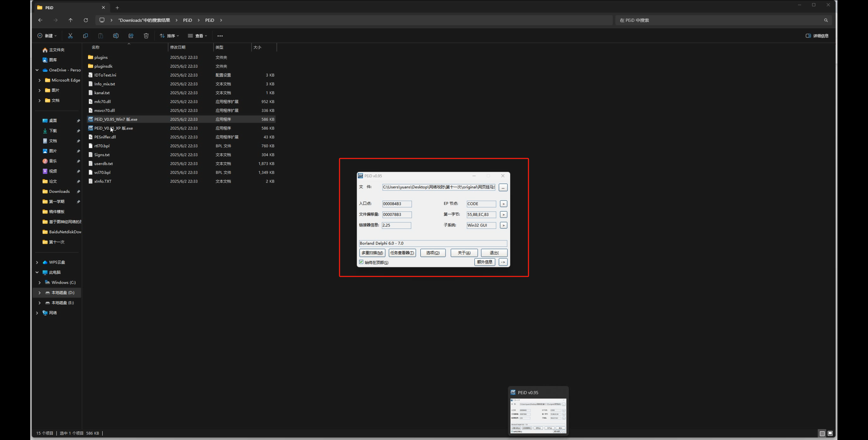This screenshot has height=440, width=868.
Task: Click the large icons view toggle in status bar
Action: pyautogui.click(x=830, y=433)
